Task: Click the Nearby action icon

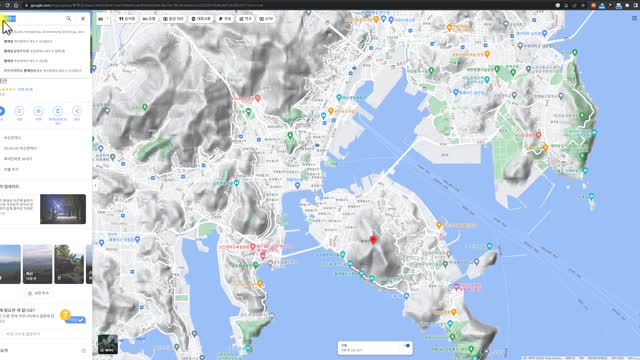Action: (38, 111)
